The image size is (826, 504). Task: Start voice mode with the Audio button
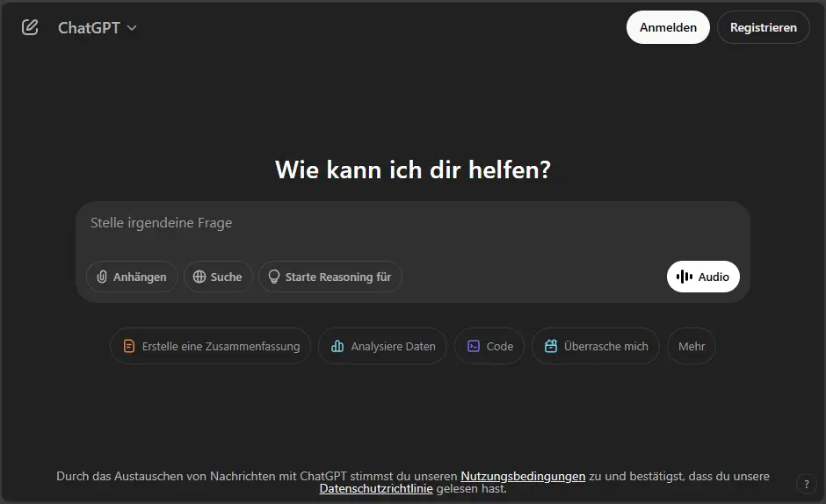click(703, 277)
